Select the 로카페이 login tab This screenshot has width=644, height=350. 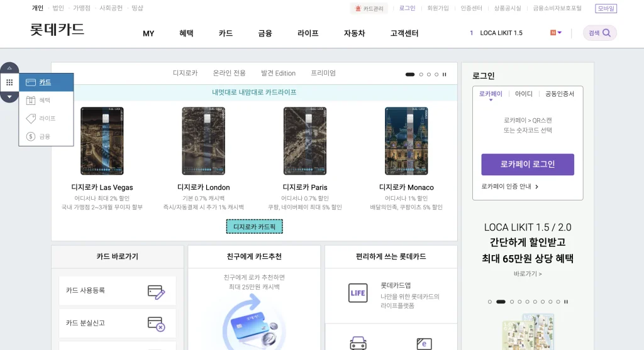pos(491,94)
